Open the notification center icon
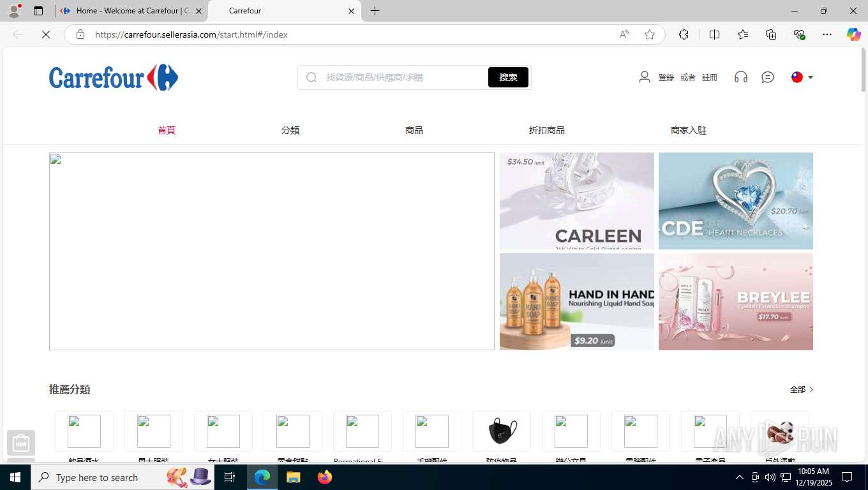868x490 pixels. [848, 477]
